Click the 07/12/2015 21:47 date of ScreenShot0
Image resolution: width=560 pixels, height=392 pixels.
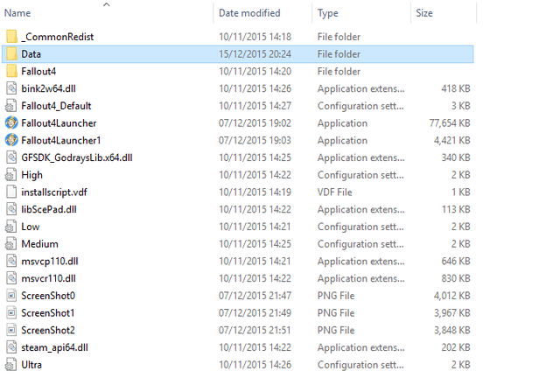[255, 296]
